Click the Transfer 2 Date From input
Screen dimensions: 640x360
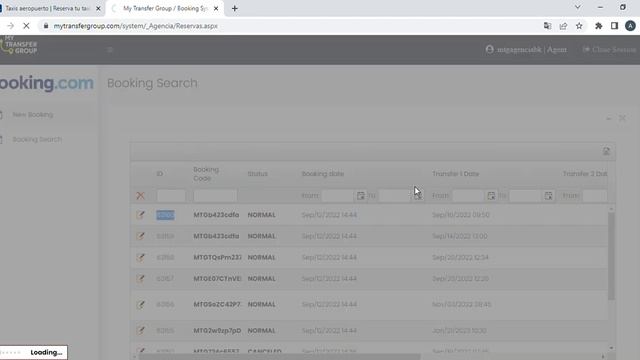pyautogui.click(x=595, y=196)
